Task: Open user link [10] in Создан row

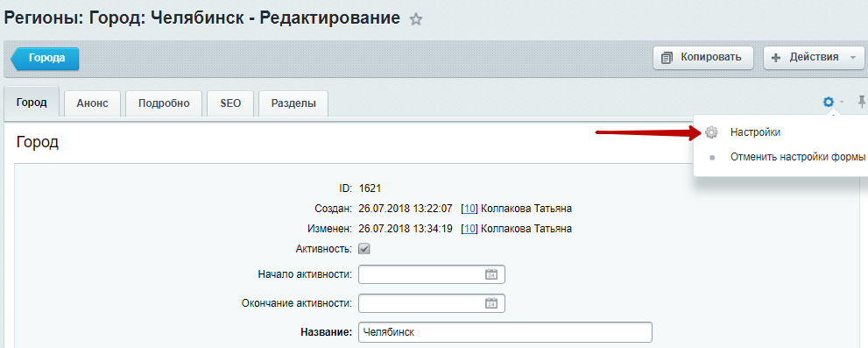Action: (x=469, y=209)
